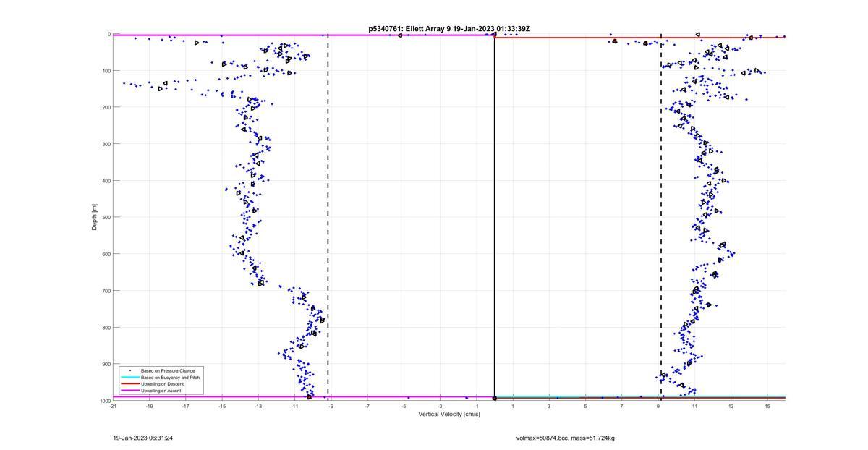Click x-axis tick label "-19"

(x=149, y=407)
